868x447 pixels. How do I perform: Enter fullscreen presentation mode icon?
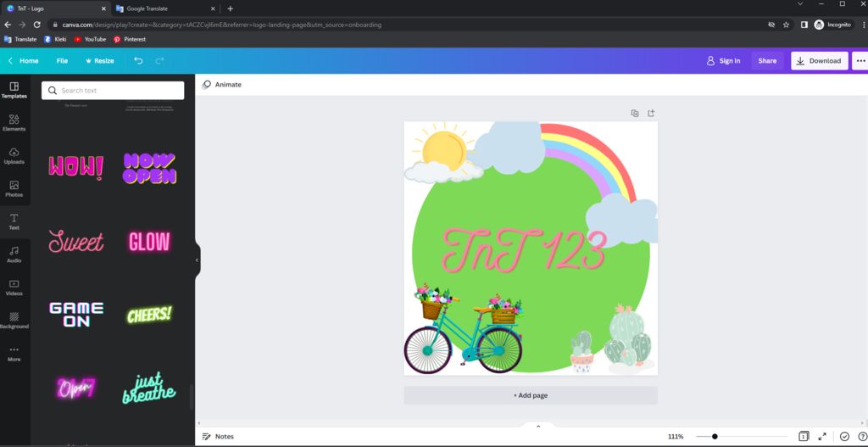[822, 437]
